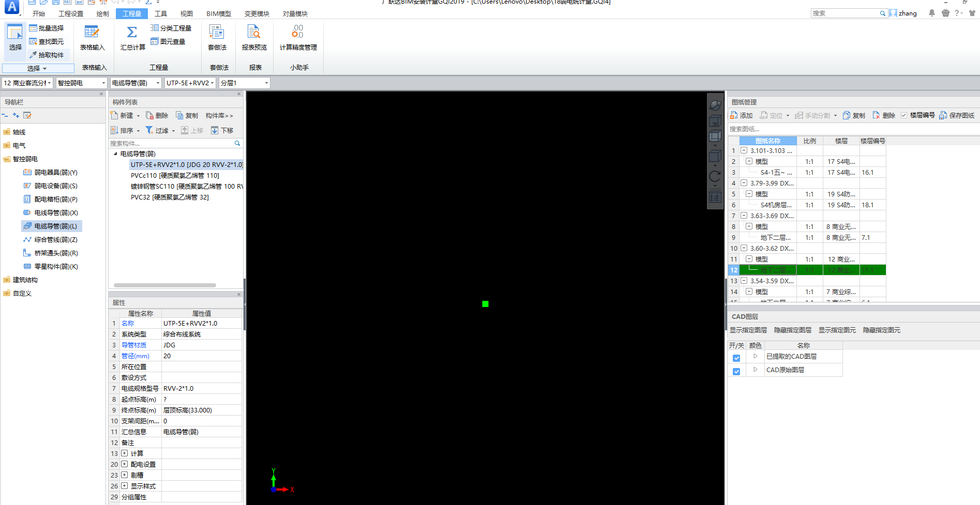
Task: Run 汇总计算 summary calculation
Action: pyautogui.click(x=132, y=37)
